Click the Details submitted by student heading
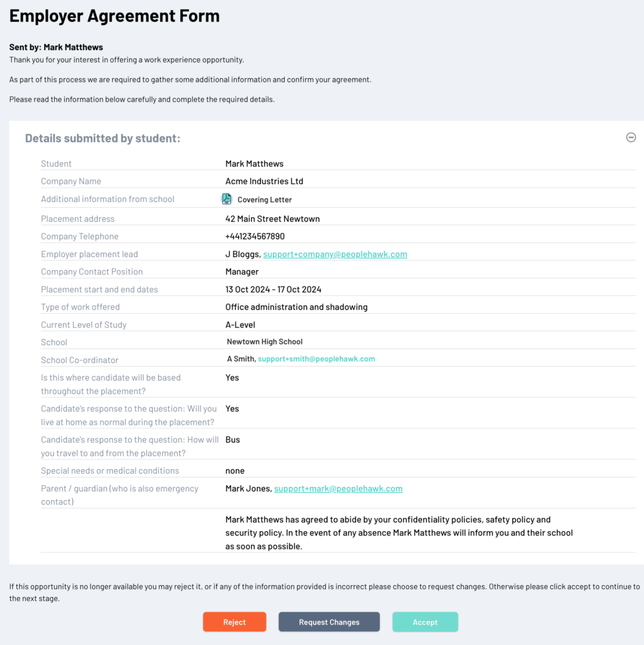The width and height of the screenshot is (644, 645). pyautogui.click(x=103, y=138)
